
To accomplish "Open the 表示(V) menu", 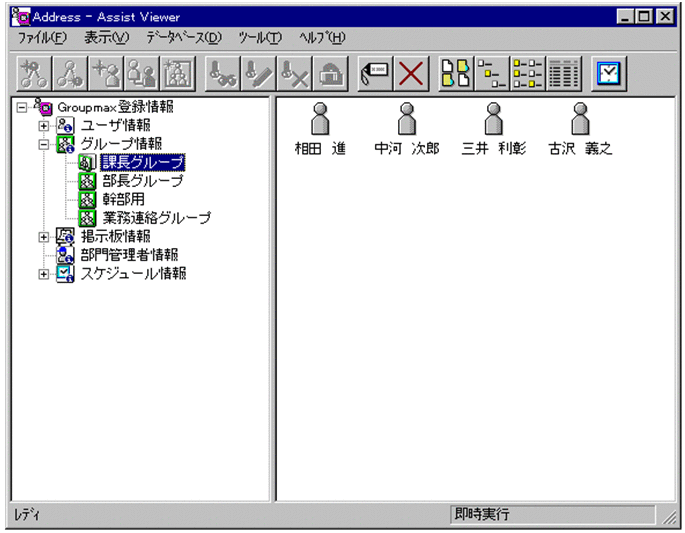I will click(x=107, y=38).
